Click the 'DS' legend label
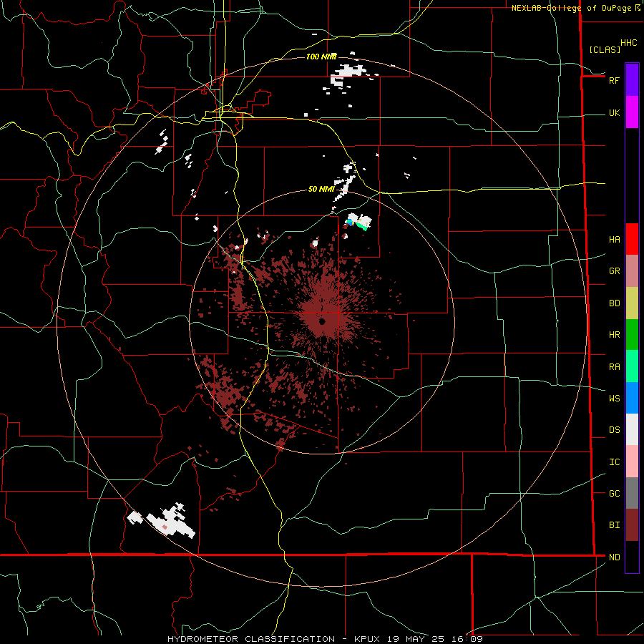The height and width of the screenshot is (644, 644). [614, 429]
